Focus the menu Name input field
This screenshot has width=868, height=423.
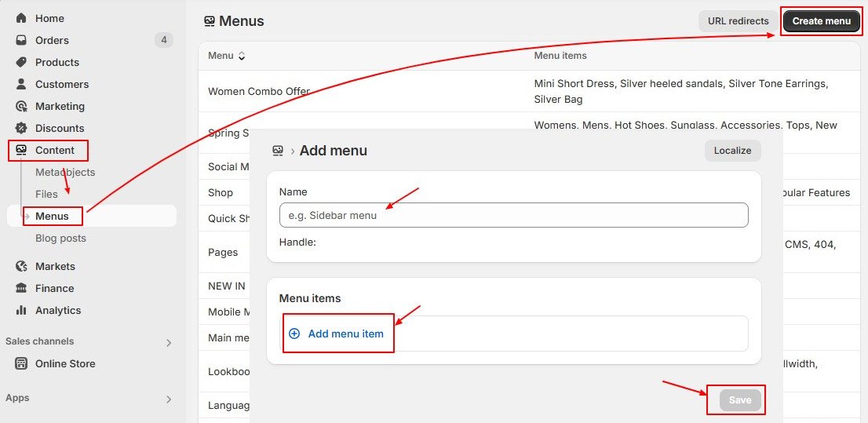513,215
